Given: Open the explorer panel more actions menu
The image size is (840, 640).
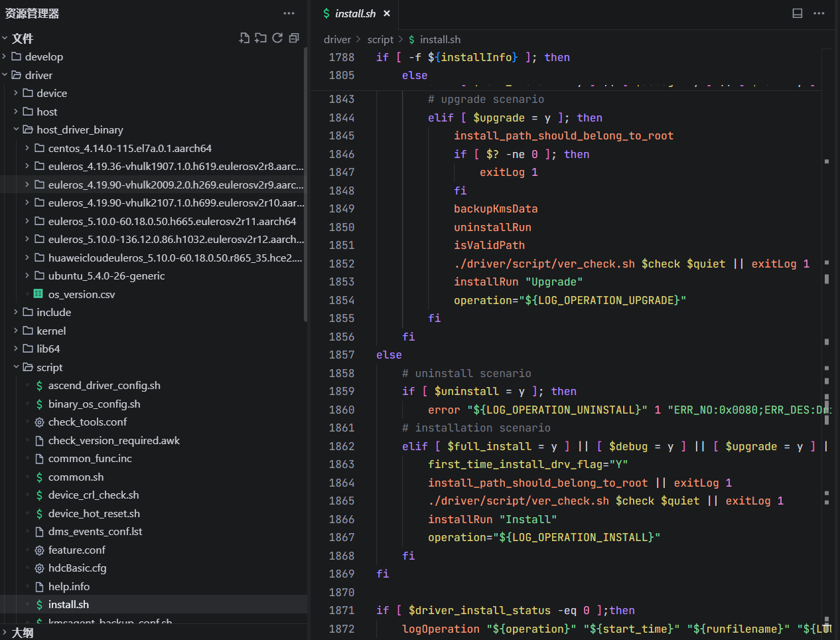Looking at the screenshot, I should 289,13.
